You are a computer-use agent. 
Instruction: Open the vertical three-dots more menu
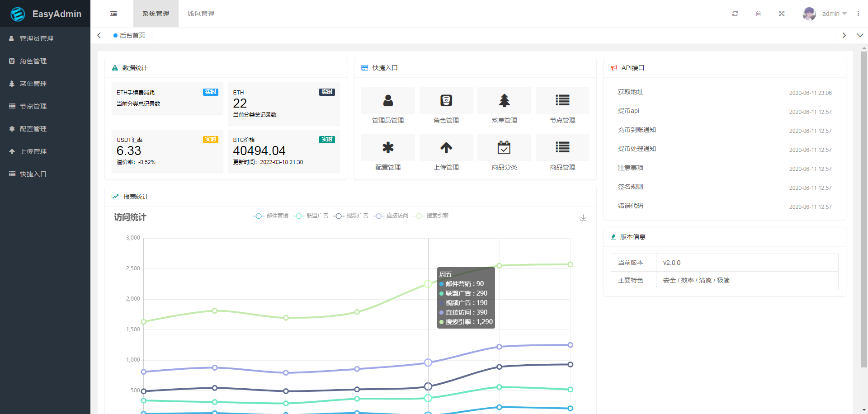(x=858, y=14)
